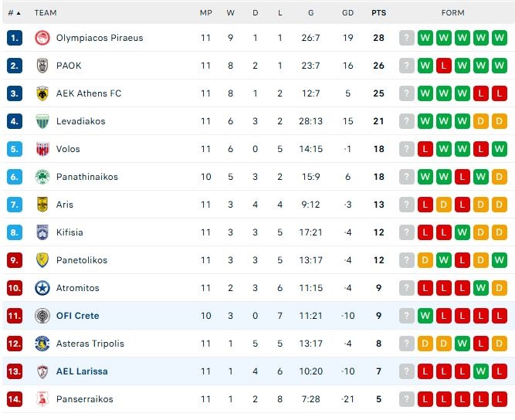Sort standings by GD column

click(x=347, y=13)
